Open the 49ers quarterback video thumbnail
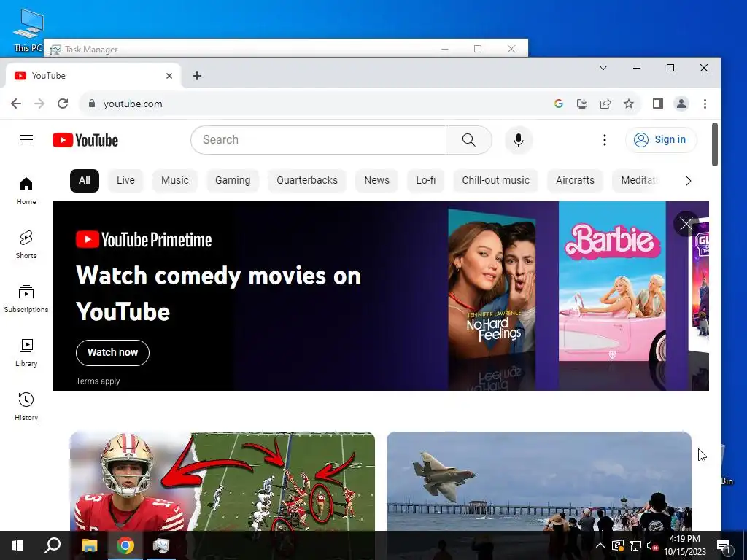The height and width of the screenshot is (560, 747). 222,481
